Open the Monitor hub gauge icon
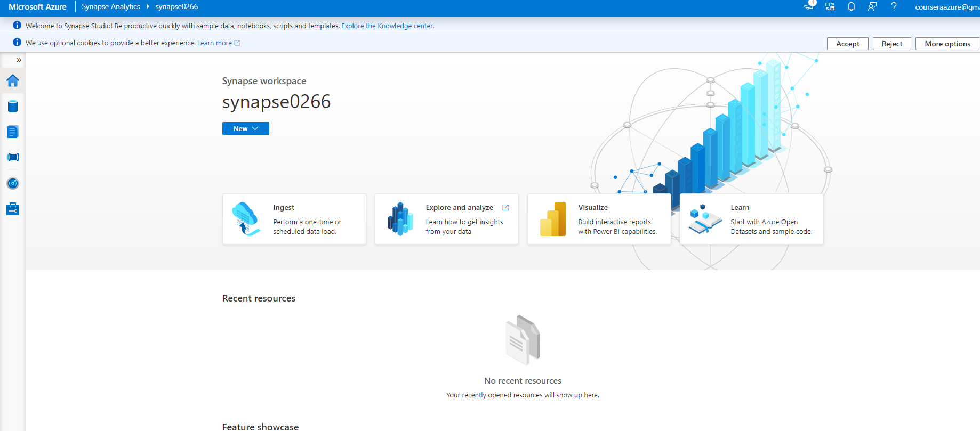The height and width of the screenshot is (431, 980). (x=13, y=183)
